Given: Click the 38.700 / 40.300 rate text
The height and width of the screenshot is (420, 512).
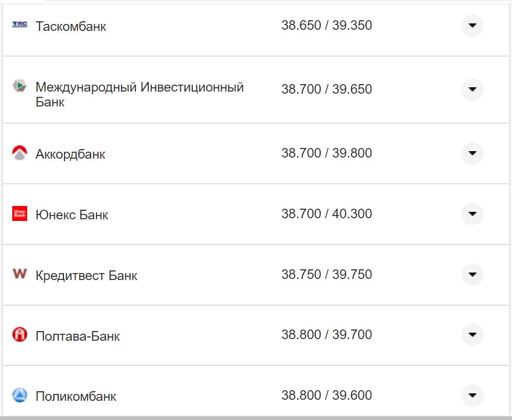Looking at the screenshot, I should 328,214.
